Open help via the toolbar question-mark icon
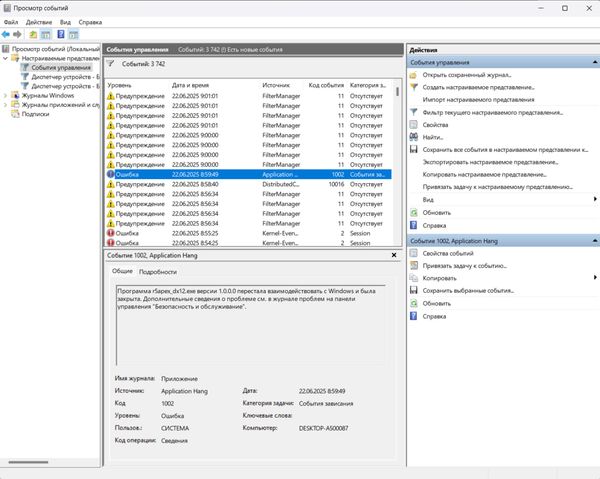 pyautogui.click(x=61, y=34)
